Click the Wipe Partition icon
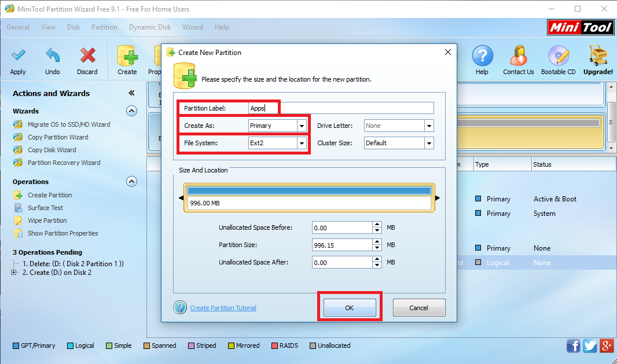 point(18,220)
